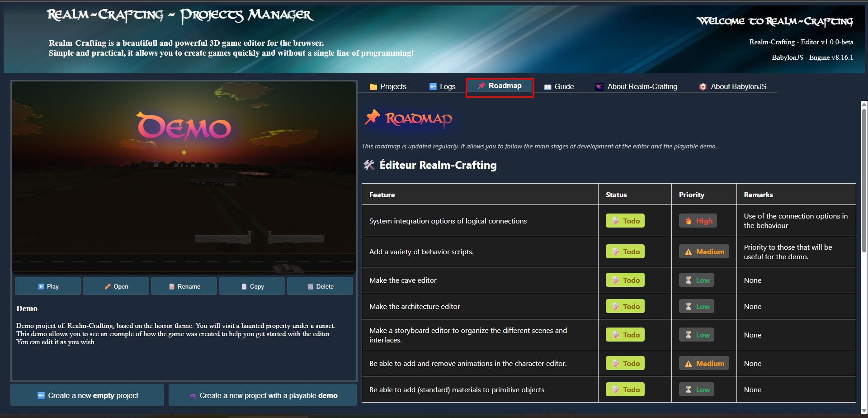Click Low priority badge for architecture editor
The width and height of the screenshot is (868, 418).
click(697, 306)
